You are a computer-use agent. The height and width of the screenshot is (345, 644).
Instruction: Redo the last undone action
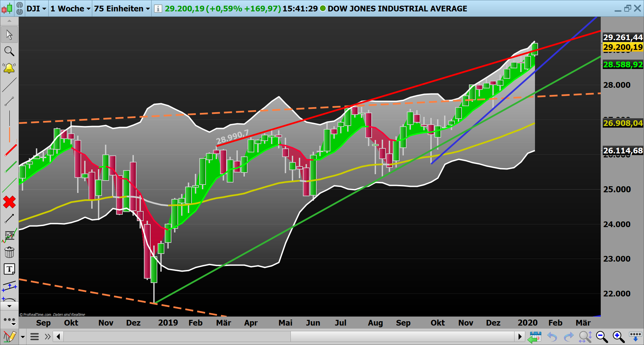(x=569, y=337)
